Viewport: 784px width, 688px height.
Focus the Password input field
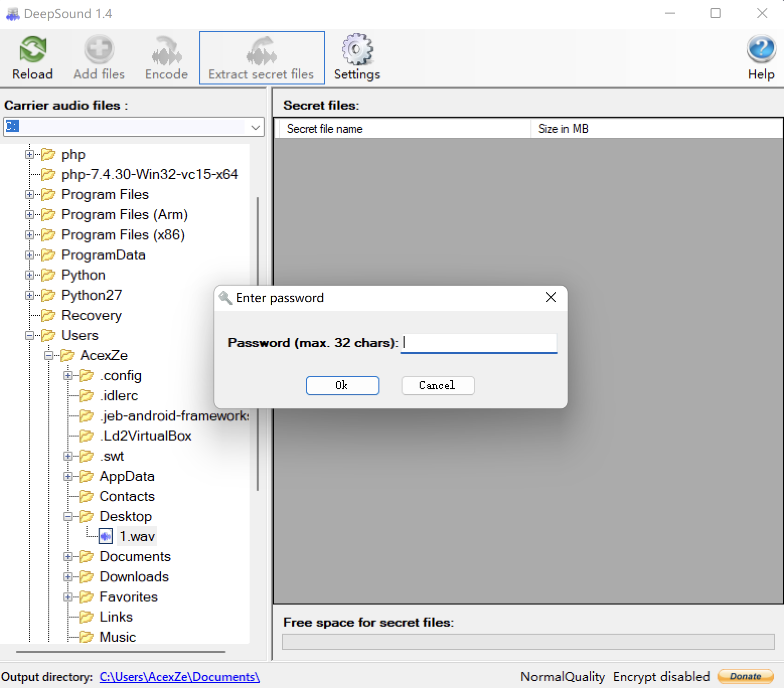click(x=479, y=343)
